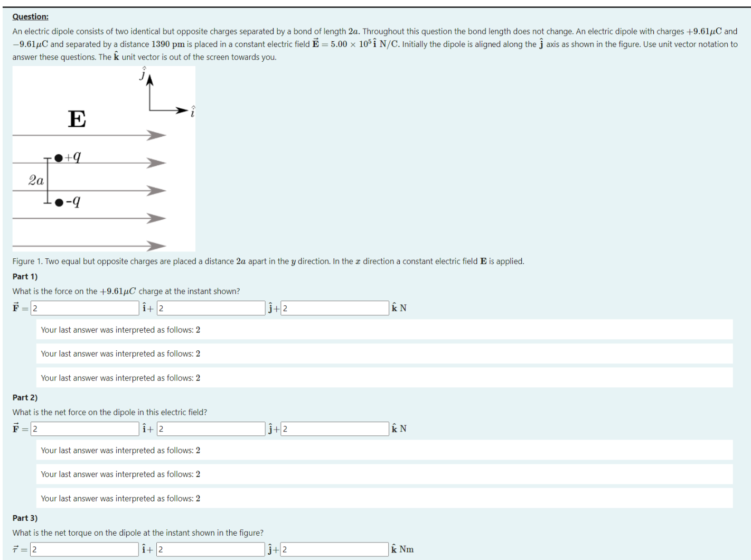Click last interpretation feedback box under Part 2

[384, 498]
